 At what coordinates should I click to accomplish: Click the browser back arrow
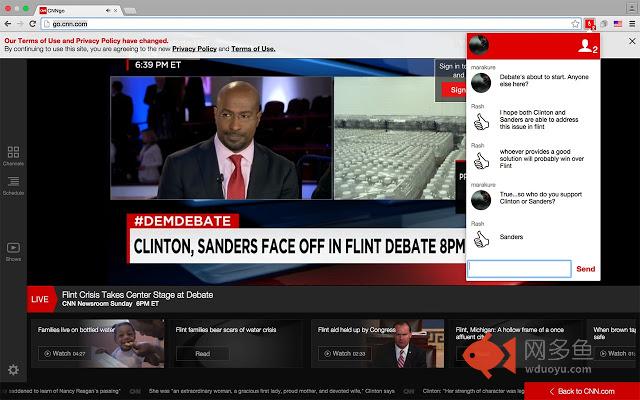point(8,24)
